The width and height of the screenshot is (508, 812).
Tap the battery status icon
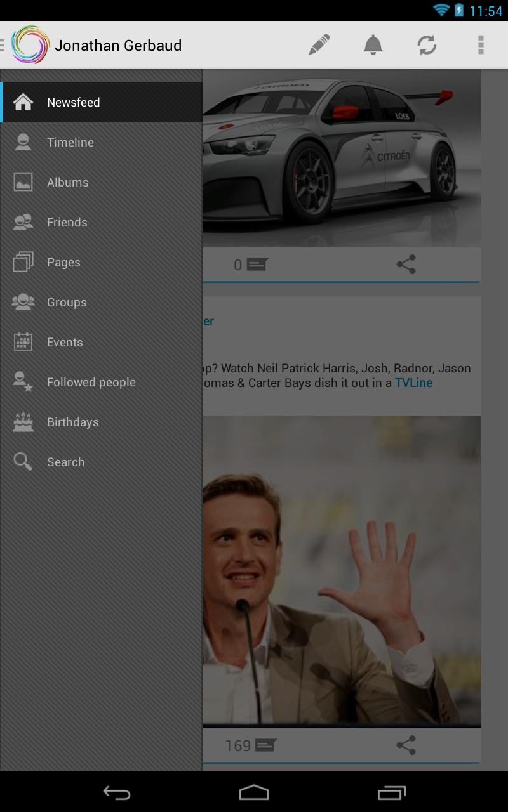(459, 10)
